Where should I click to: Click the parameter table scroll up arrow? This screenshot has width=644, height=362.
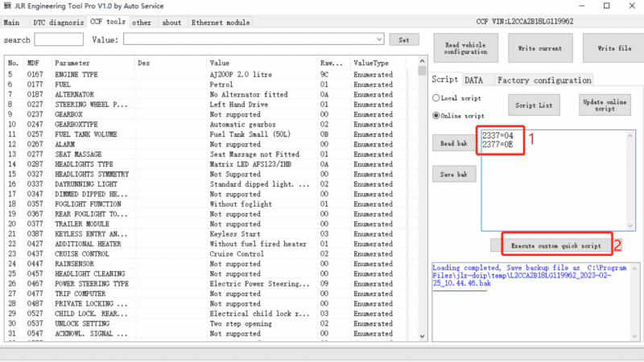click(422, 61)
